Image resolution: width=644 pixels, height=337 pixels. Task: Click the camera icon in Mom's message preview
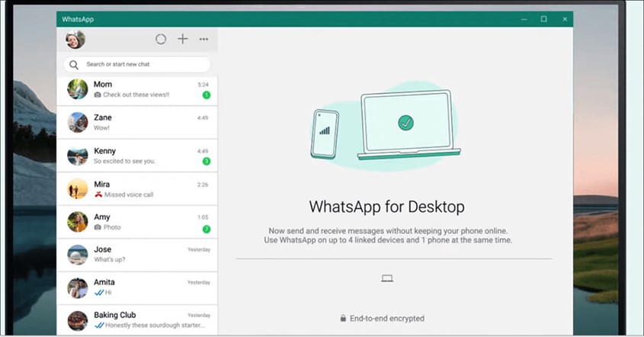98,95
